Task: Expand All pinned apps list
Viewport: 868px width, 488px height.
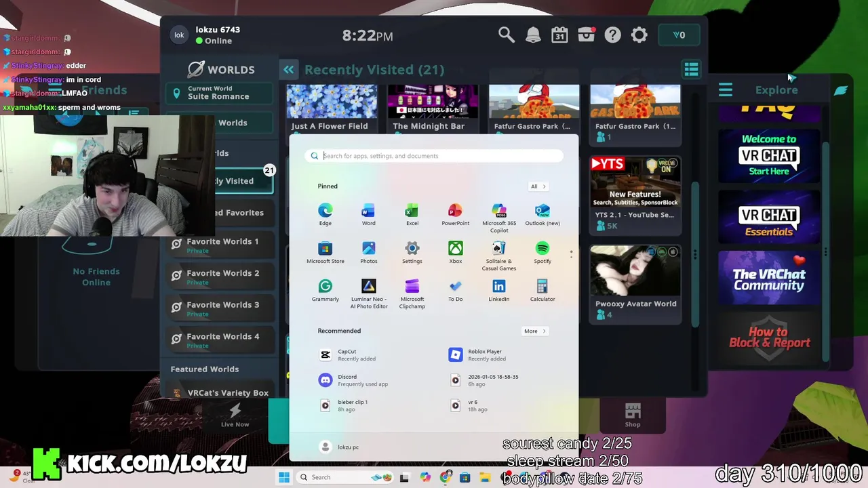Action: [538, 186]
